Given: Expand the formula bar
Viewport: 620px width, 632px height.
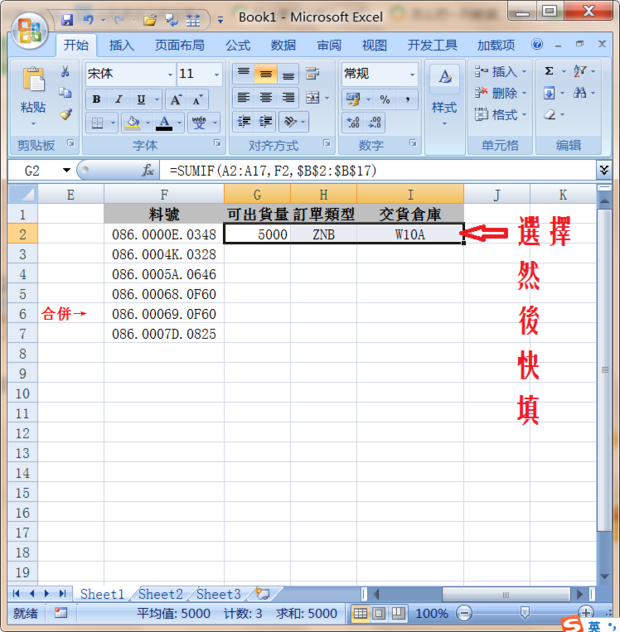Looking at the screenshot, I should (603, 170).
